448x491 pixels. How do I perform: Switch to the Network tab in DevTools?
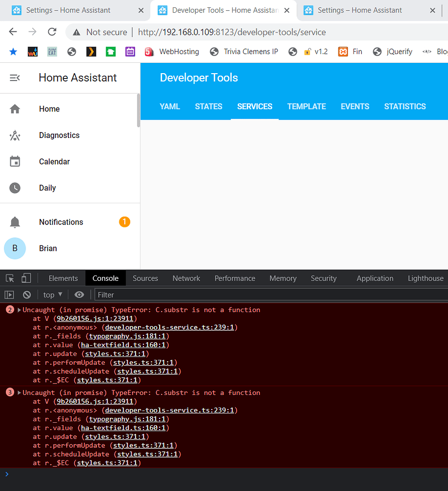point(186,278)
